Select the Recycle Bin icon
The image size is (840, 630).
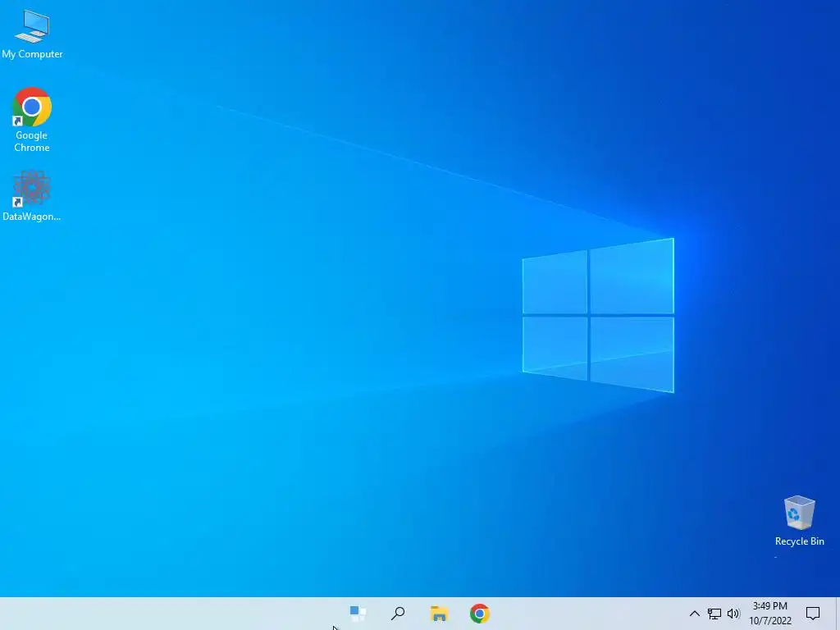click(799, 520)
